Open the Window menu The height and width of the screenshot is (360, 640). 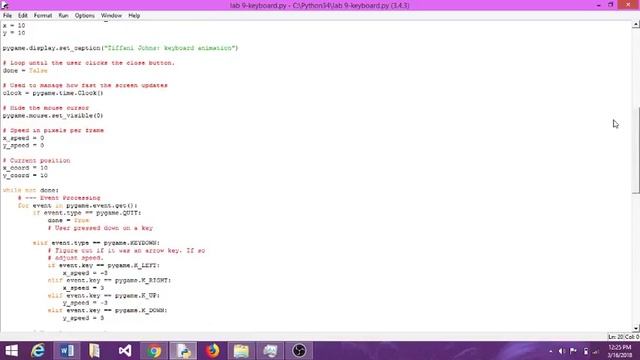111,16
